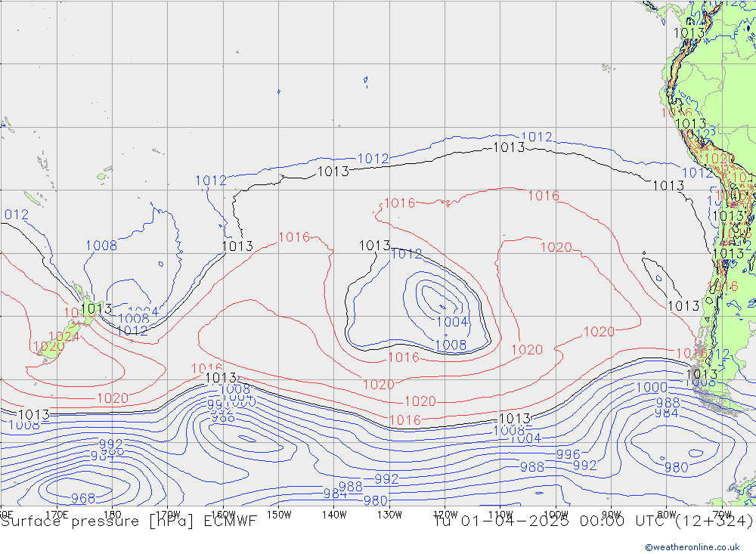Click the 180 longitude label
The width and height of the screenshot is (756, 554).
tap(113, 515)
